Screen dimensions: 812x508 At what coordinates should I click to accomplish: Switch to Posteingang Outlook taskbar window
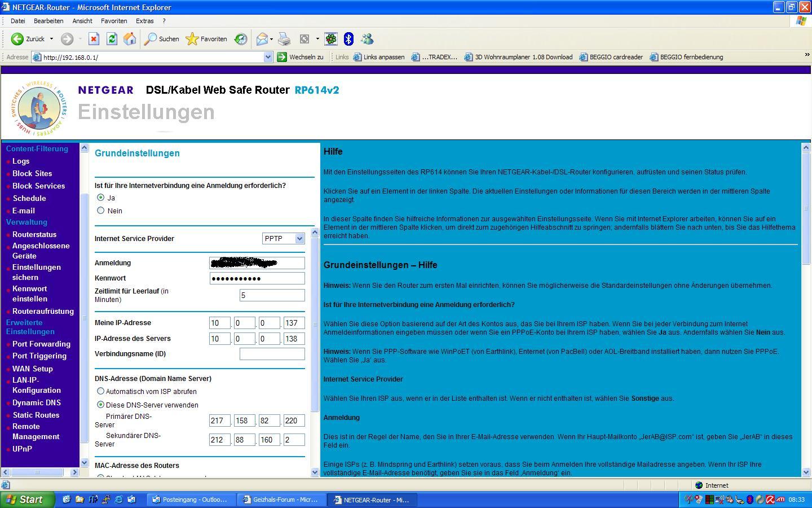tap(191, 500)
